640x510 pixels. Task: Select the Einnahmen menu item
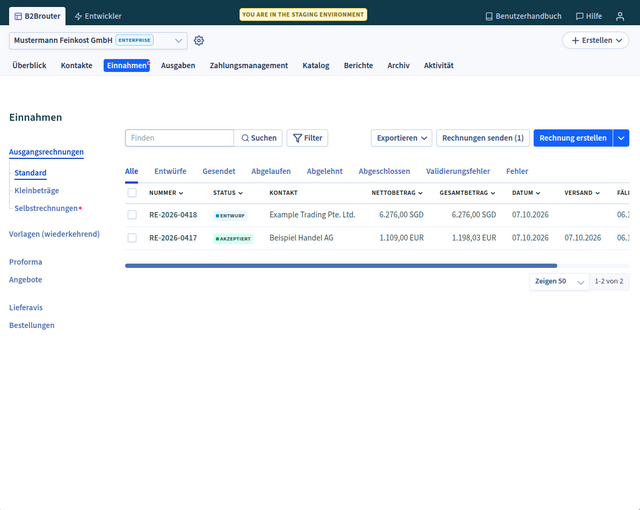(127, 65)
